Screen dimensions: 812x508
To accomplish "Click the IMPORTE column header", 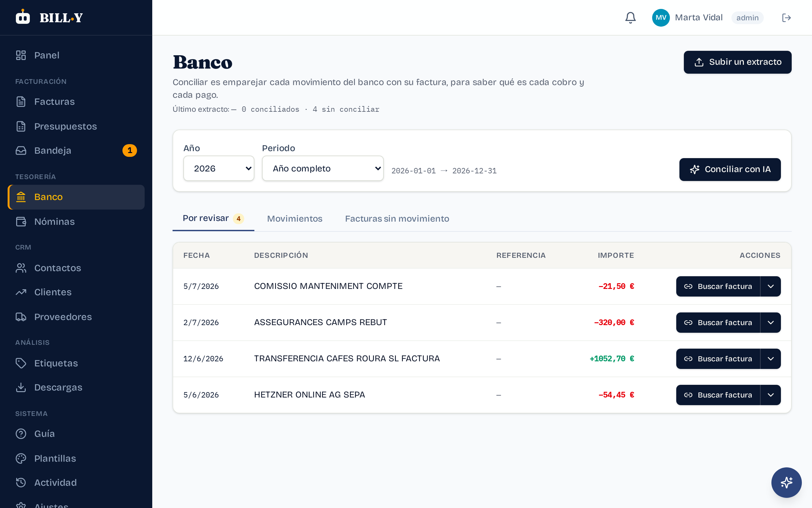I will tap(616, 255).
